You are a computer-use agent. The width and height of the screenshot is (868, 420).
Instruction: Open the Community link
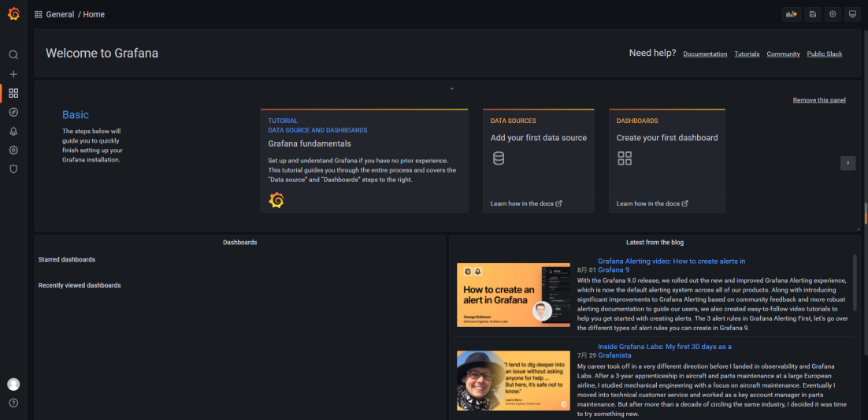tap(783, 54)
